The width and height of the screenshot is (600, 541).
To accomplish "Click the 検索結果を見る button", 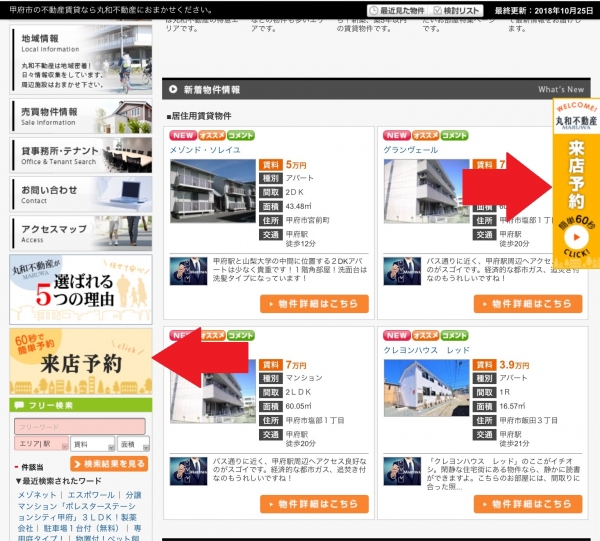I will click(109, 464).
